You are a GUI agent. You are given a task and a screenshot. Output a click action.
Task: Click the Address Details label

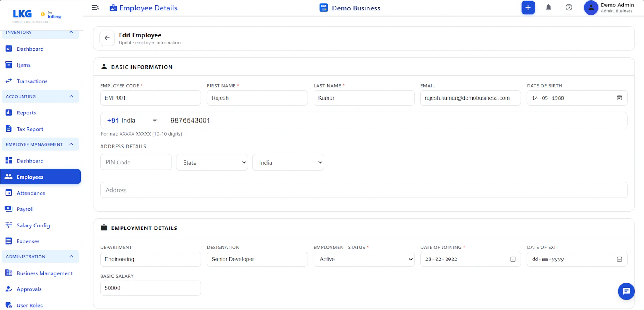click(123, 146)
